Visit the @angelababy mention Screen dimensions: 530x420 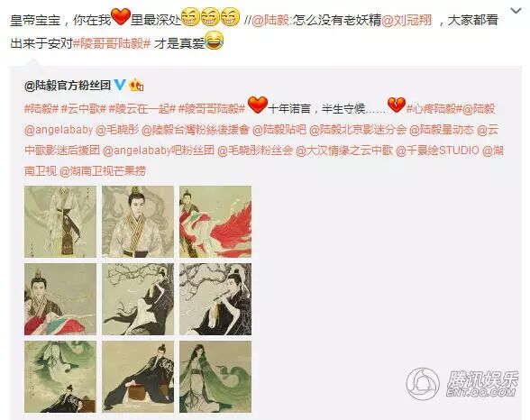point(59,130)
